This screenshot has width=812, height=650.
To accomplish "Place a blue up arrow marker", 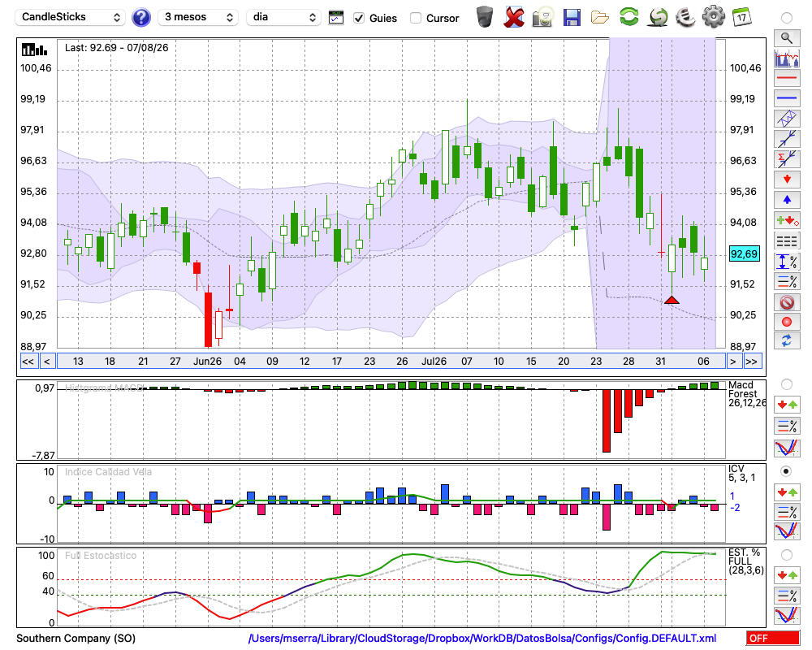I will (x=787, y=200).
